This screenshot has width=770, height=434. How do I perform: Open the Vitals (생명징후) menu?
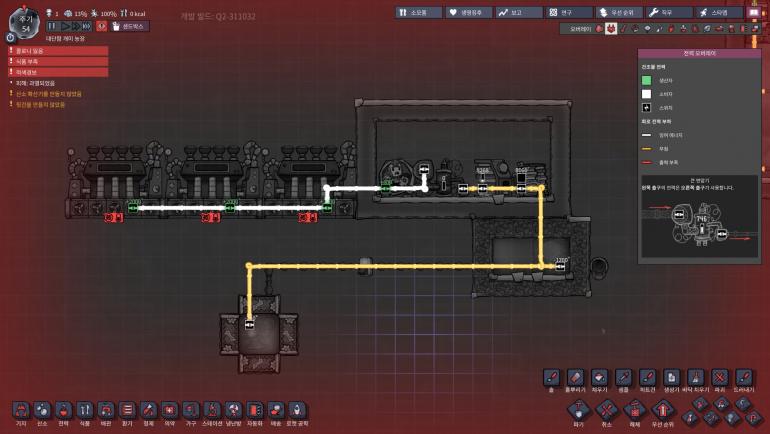[468, 12]
